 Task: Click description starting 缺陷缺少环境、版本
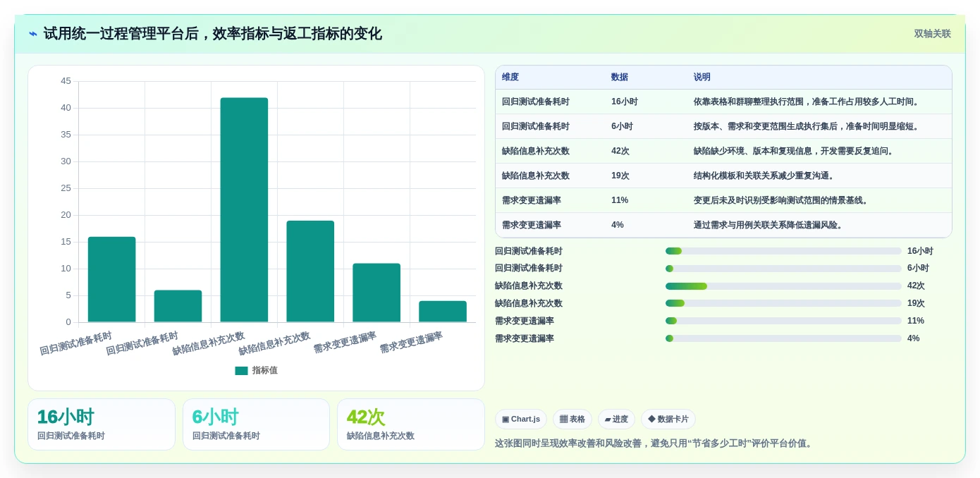795,151
